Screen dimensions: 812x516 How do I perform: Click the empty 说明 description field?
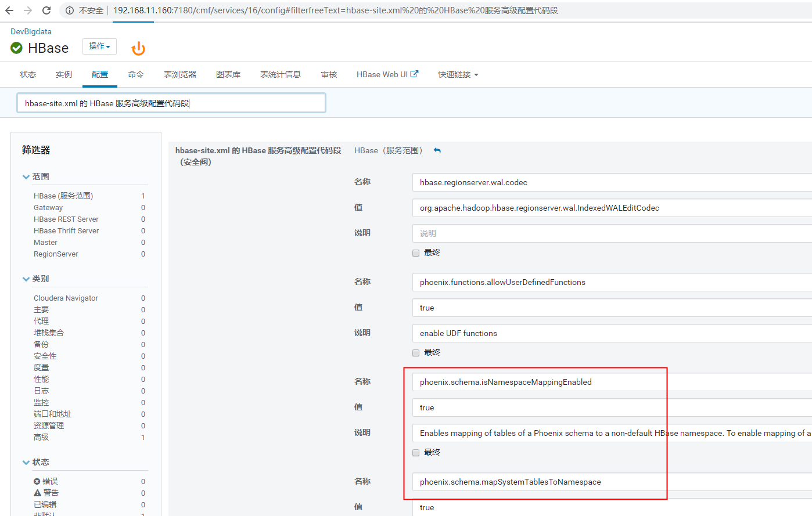[612, 233]
